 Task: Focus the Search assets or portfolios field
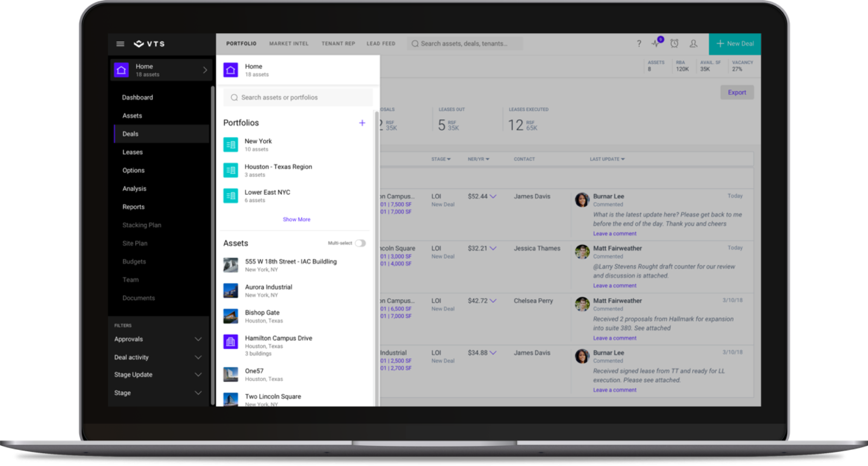[x=298, y=97]
